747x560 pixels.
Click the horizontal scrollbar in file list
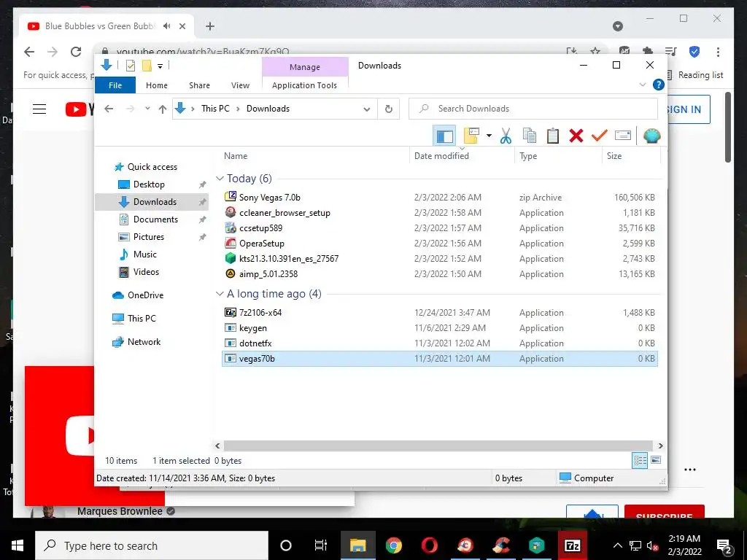pos(438,446)
